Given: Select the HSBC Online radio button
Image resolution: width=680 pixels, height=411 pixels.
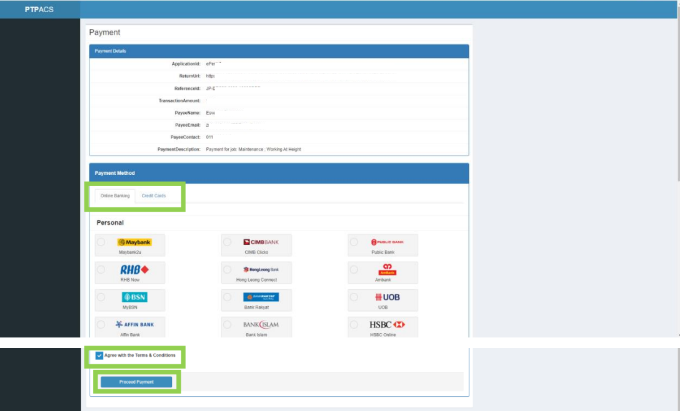Looking at the screenshot, I should pos(354,324).
